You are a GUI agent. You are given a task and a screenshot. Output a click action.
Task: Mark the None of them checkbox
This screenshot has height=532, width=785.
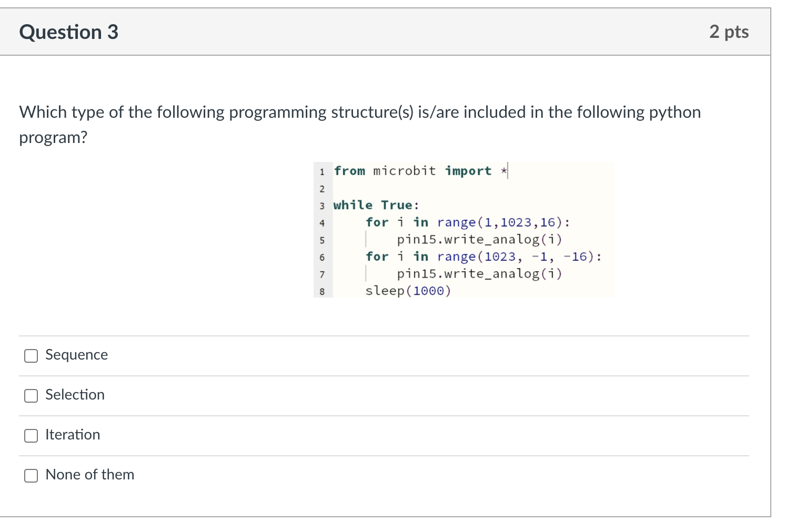[x=31, y=476]
